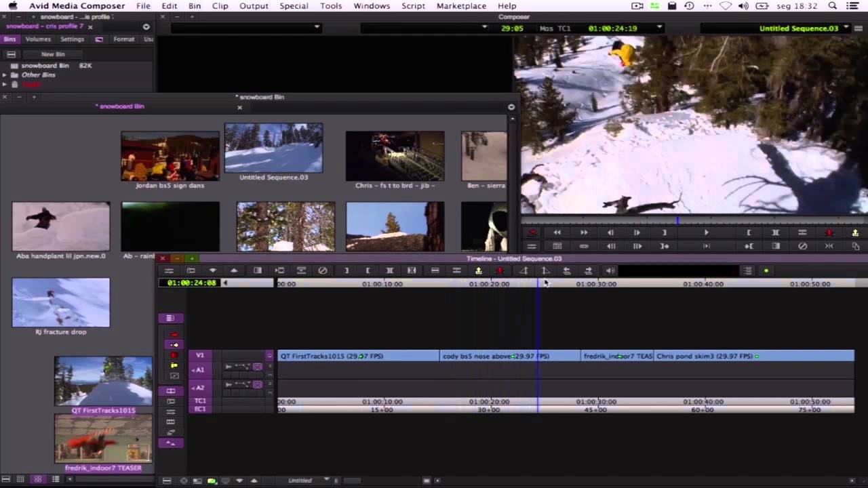Click Mark Clip in the timeline toolbar
Viewport: 868px width, 488px height.
point(389,270)
